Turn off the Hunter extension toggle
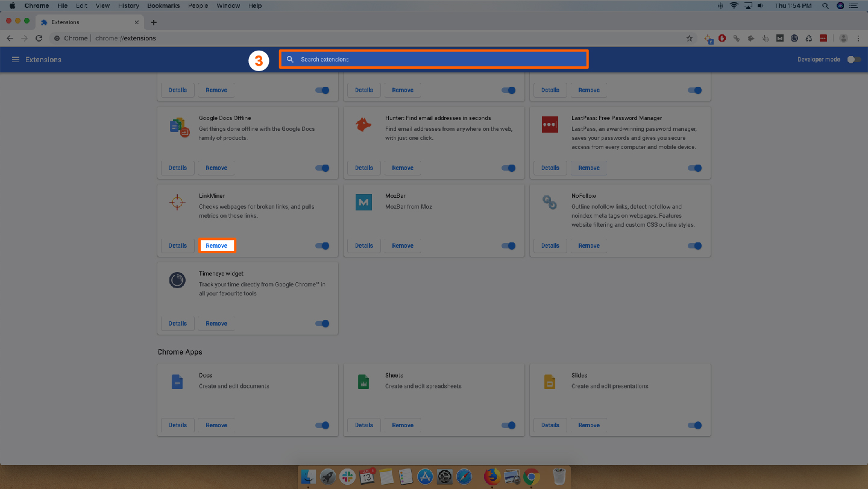 (509, 168)
